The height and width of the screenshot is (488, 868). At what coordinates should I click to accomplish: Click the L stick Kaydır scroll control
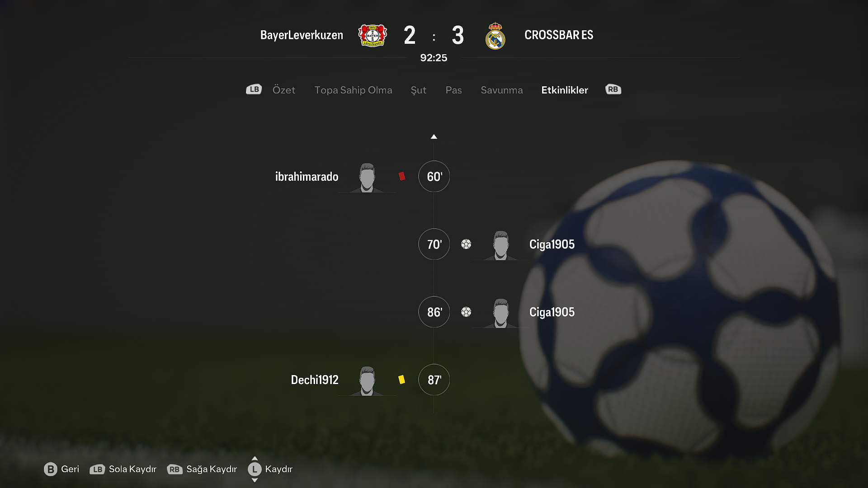[255, 469]
